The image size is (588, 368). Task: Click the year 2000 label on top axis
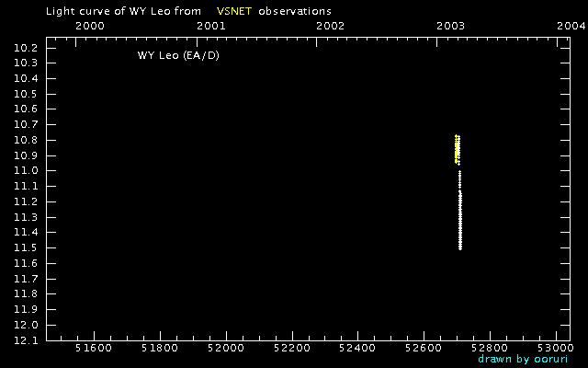(89, 27)
